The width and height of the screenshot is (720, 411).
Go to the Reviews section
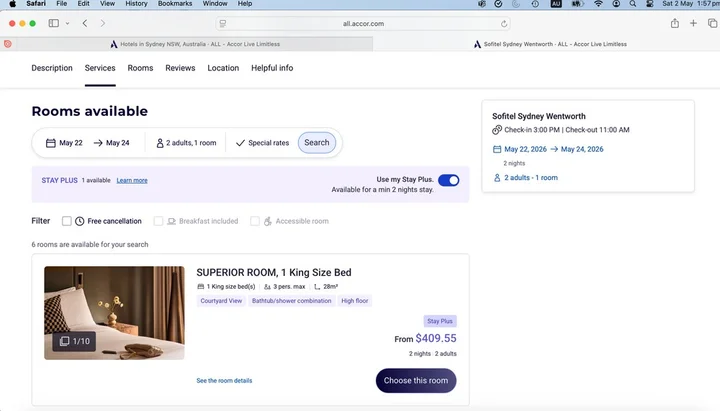click(180, 68)
